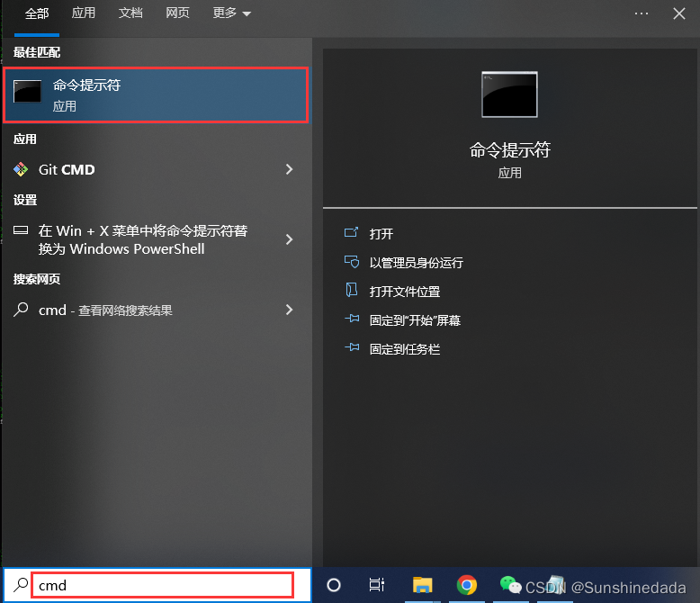Open the Win + X PowerShell setting result

[156, 240]
